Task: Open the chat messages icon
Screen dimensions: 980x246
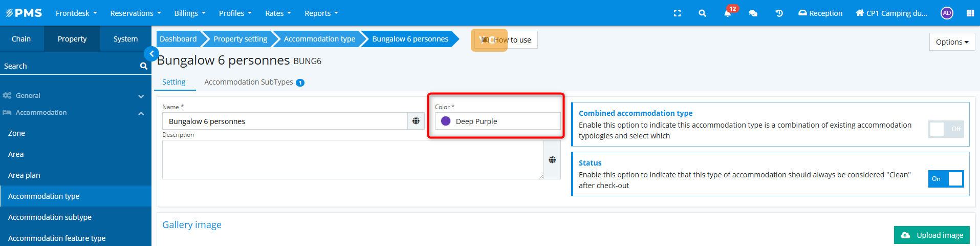Action: (x=753, y=13)
